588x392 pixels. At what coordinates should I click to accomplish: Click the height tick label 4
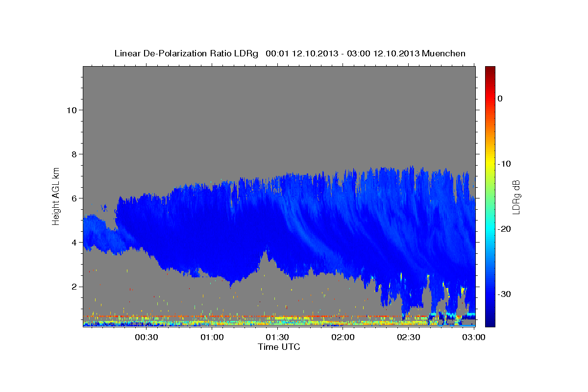point(74,242)
